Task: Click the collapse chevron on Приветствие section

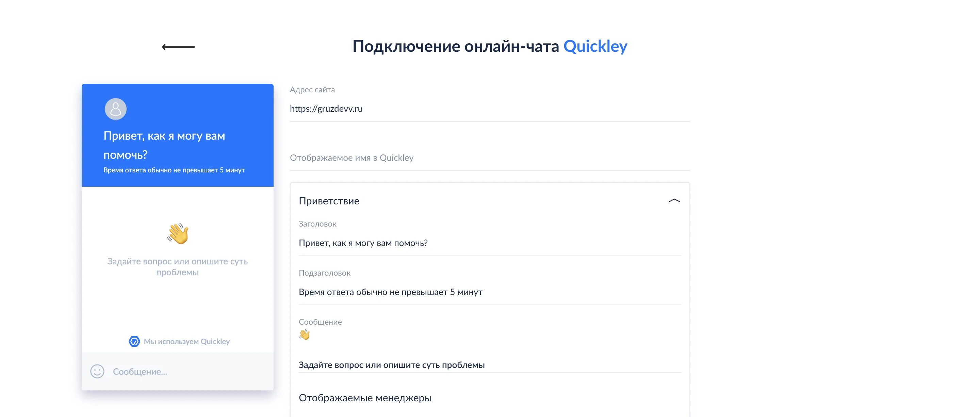Action: click(x=674, y=200)
